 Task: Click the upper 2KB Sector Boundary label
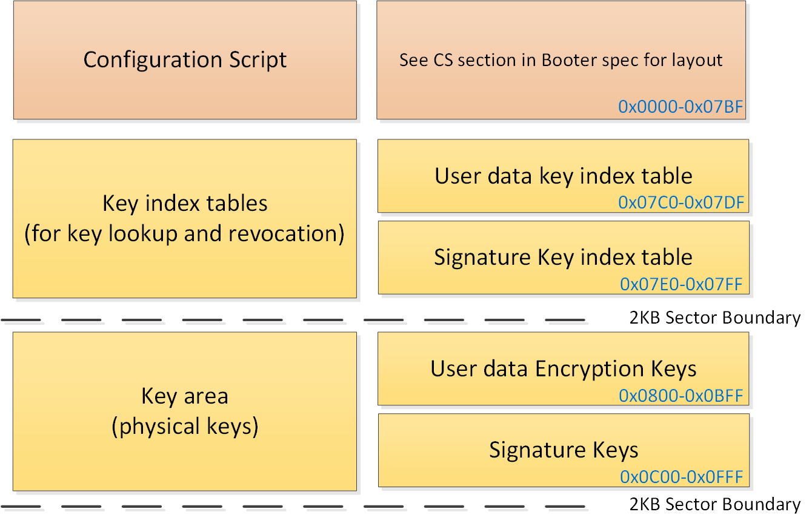click(715, 318)
